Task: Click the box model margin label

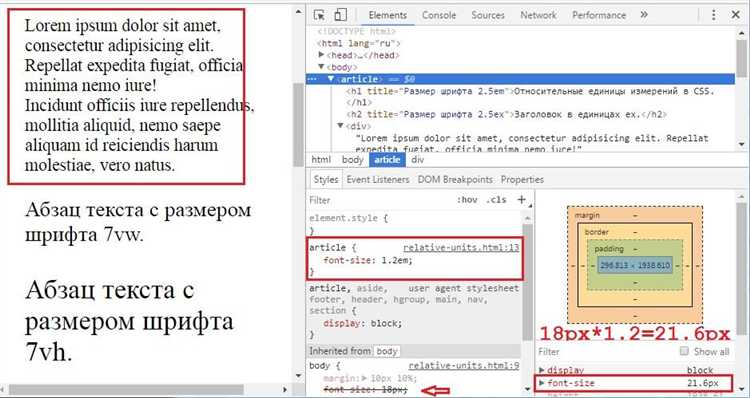Action: click(587, 215)
